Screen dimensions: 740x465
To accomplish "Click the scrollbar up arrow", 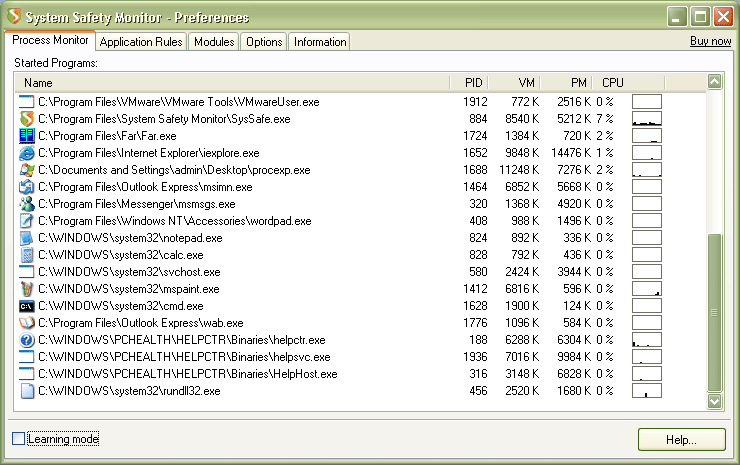I will (715, 82).
